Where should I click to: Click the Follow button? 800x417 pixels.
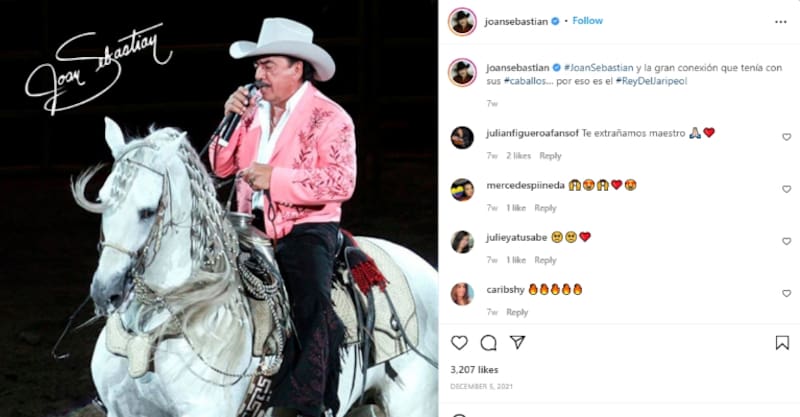pos(587,21)
